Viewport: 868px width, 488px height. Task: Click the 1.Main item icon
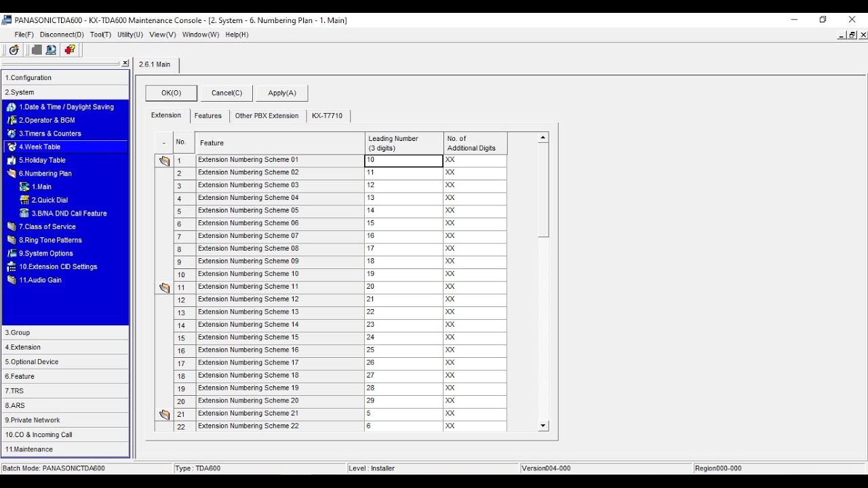(x=24, y=187)
